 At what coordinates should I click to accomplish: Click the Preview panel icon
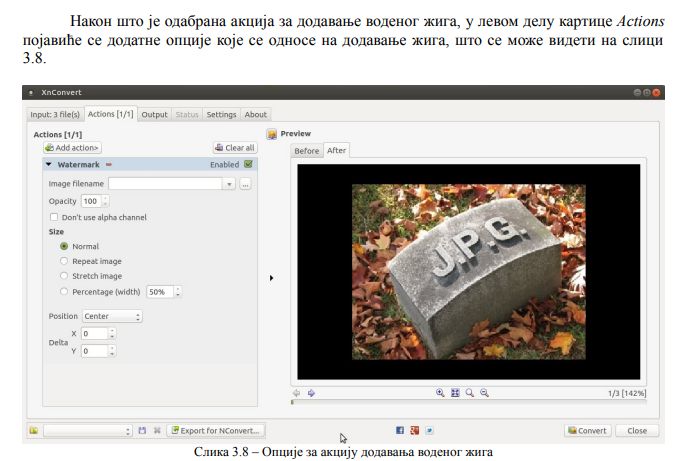click(x=272, y=134)
